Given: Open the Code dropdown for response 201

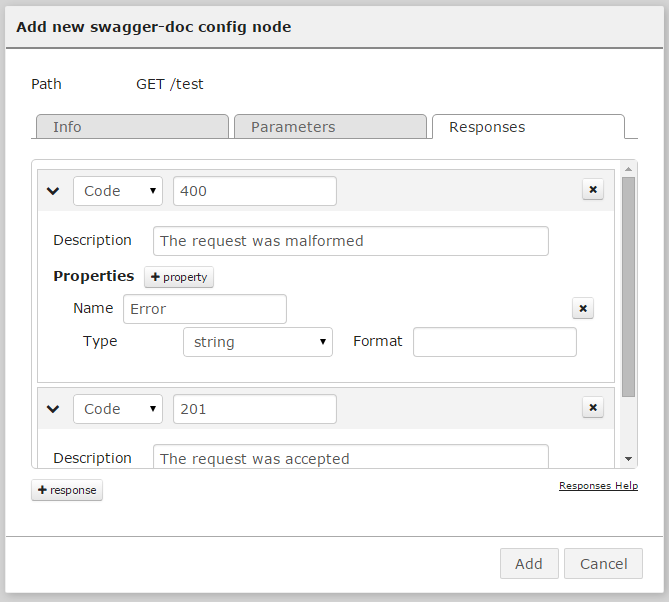Looking at the screenshot, I should point(118,409).
